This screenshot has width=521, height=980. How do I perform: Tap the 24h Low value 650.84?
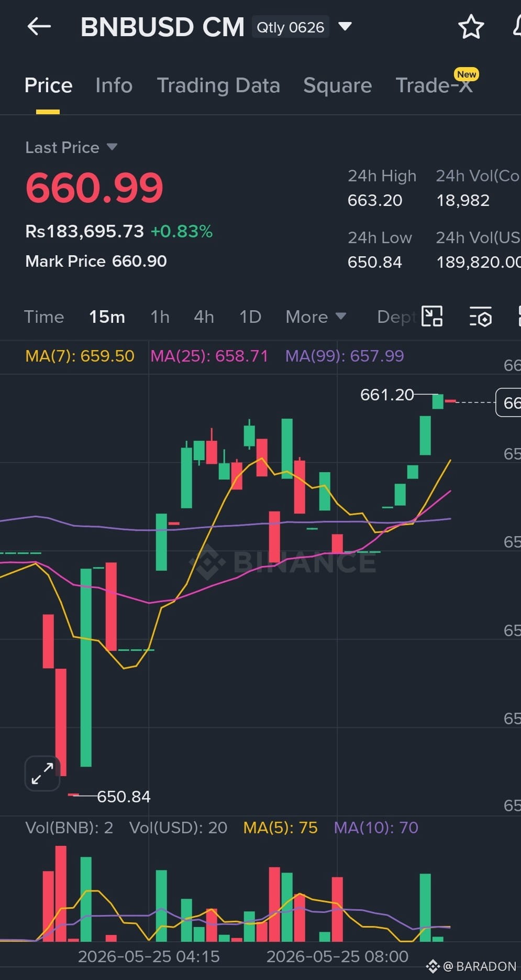point(375,262)
